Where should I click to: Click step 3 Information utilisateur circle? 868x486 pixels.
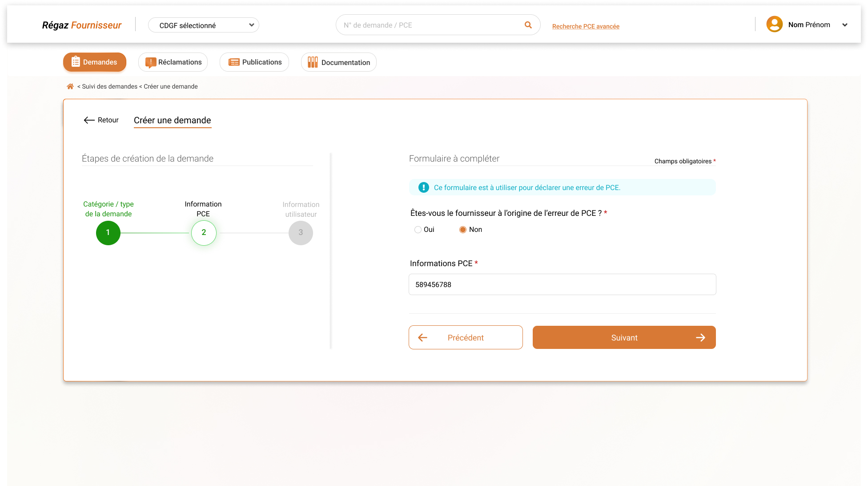tap(301, 233)
